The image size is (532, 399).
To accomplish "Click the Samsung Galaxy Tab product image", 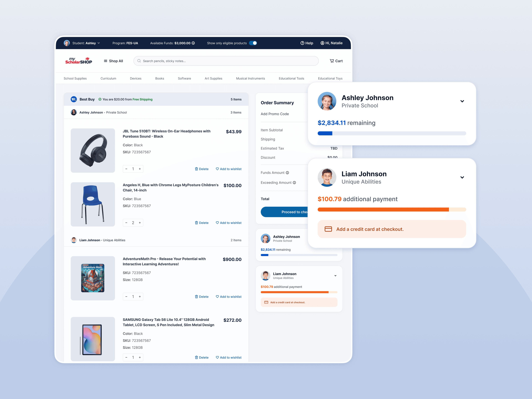I will (93, 339).
